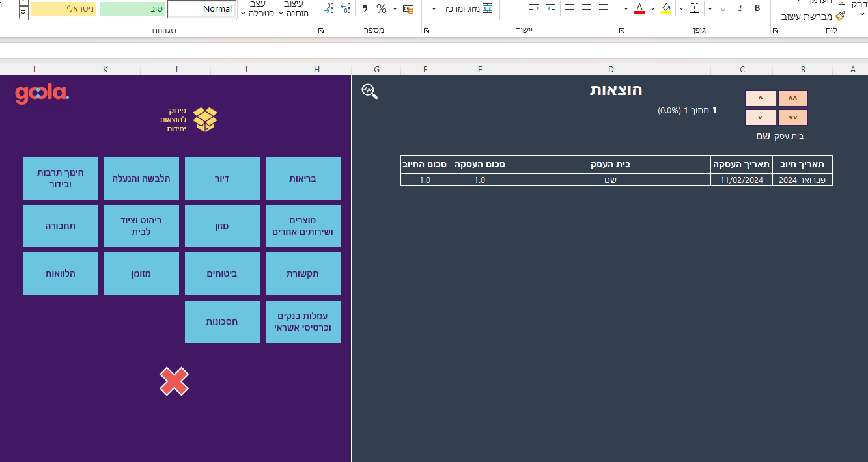
Task: Click the magnifier search icon near the הוצאות header
Action: pyautogui.click(x=370, y=92)
